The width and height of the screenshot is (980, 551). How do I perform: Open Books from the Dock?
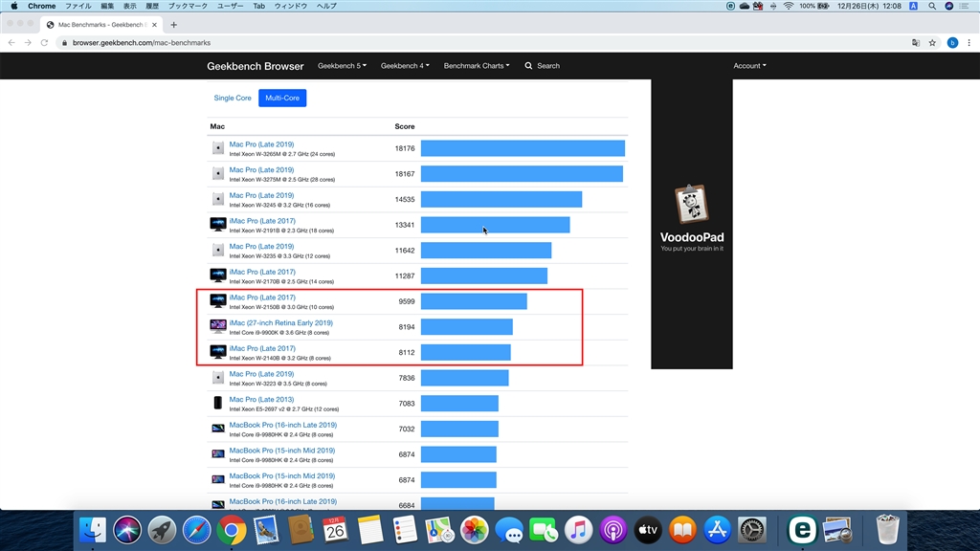click(682, 530)
